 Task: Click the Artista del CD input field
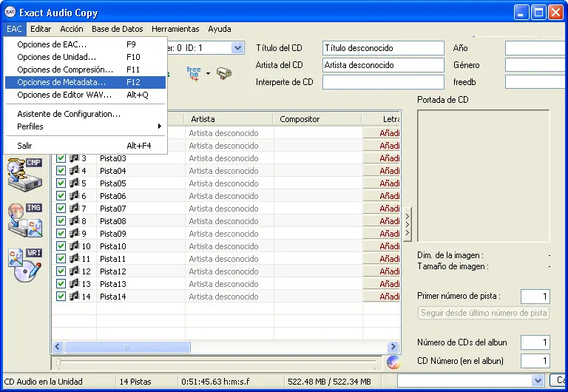click(x=383, y=65)
